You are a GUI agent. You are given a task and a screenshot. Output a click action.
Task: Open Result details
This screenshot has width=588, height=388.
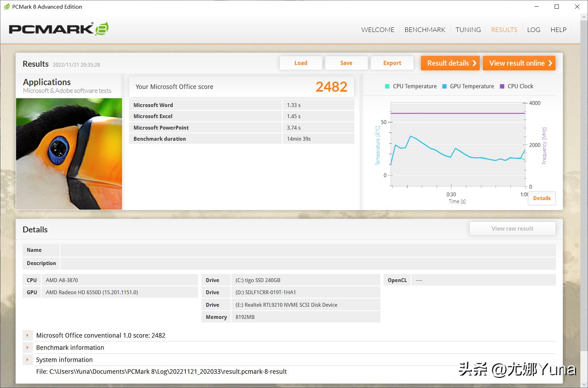[450, 63]
